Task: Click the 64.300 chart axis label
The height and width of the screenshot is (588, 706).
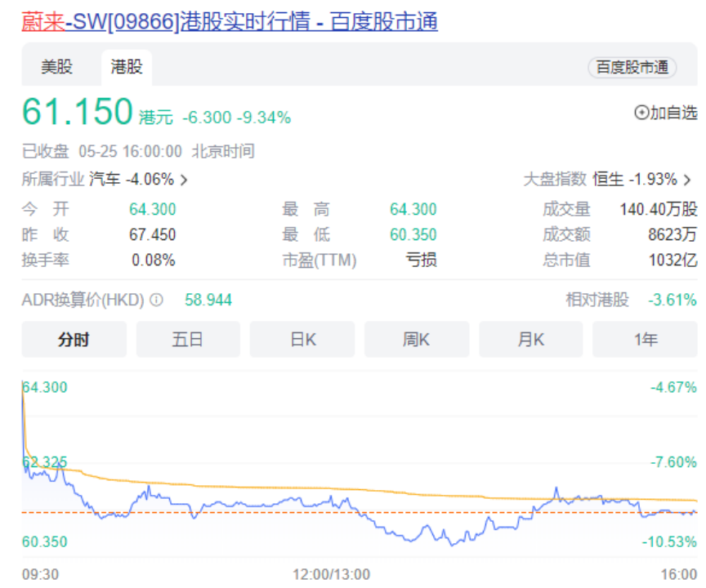Action: point(45,387)
